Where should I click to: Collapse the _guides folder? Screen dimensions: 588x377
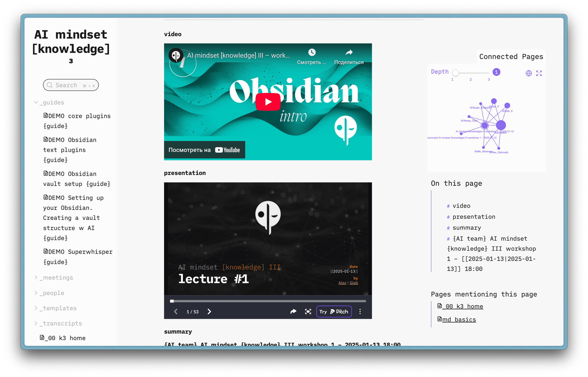tap(49, 102)
